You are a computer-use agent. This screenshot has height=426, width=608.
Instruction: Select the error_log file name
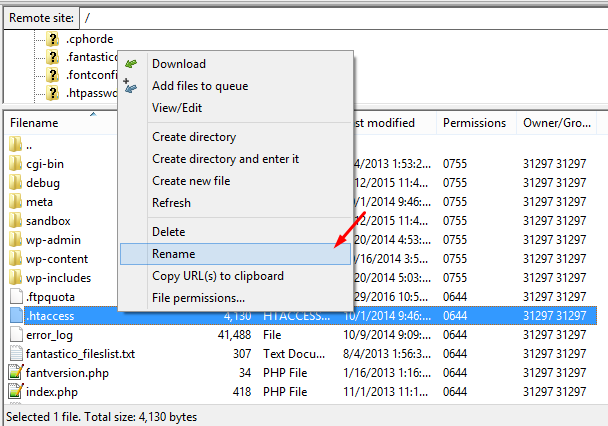(x=49, y=335)
